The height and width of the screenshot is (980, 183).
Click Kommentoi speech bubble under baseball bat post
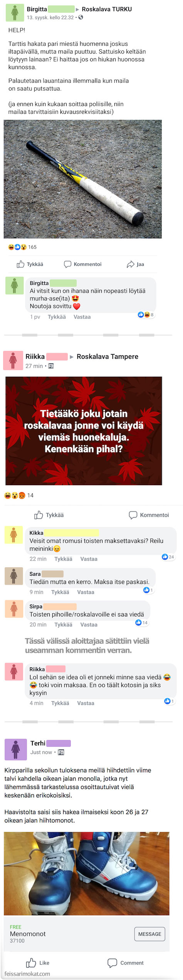tap(82, 264)
